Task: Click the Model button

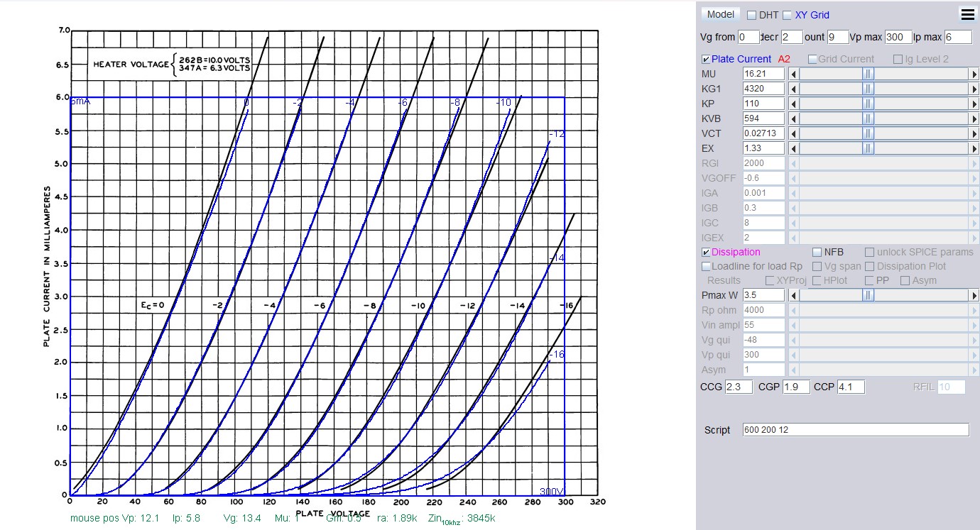Action: (720, 14)
